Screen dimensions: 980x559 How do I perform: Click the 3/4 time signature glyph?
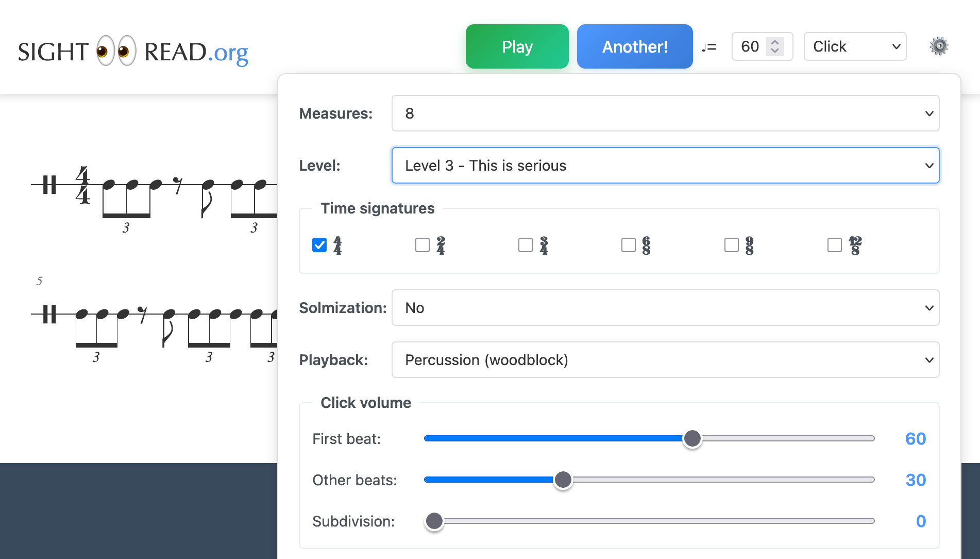pos(544,245)
